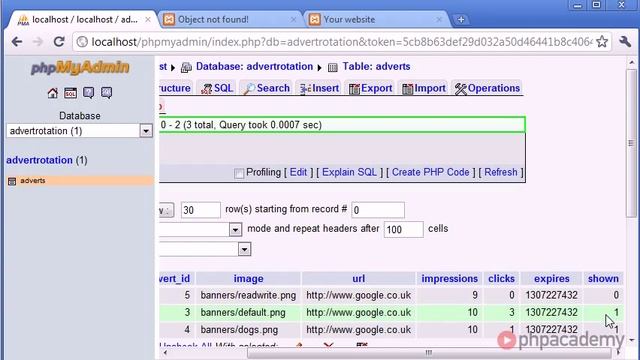This screenshot has height=360, width=640.
Task: Close the 'Object not found!' tab
Action: tap(293, 20)
